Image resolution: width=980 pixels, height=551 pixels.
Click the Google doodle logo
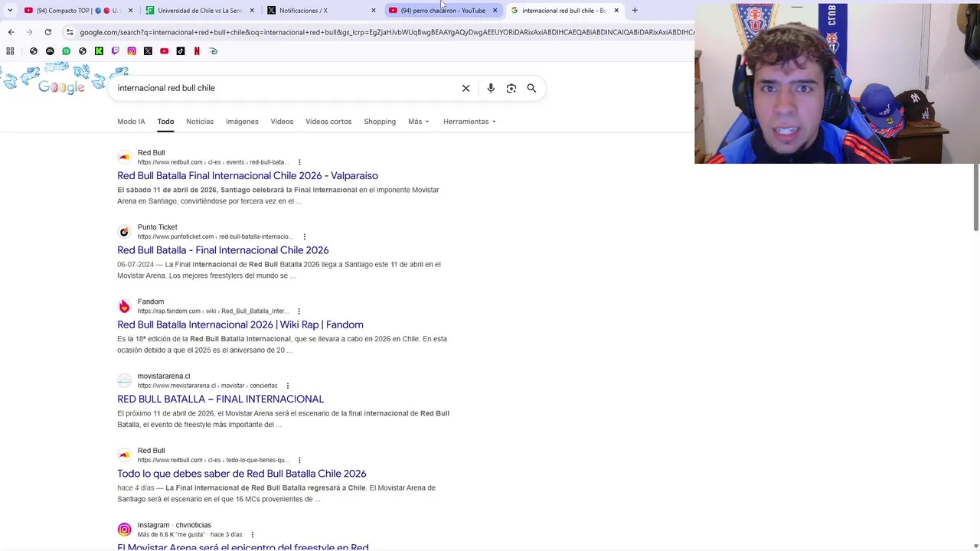pos(62,87)
